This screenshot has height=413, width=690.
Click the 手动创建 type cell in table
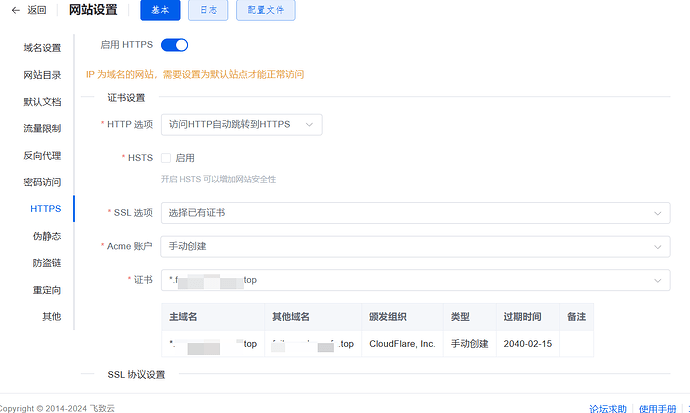(x=470, y=344)
